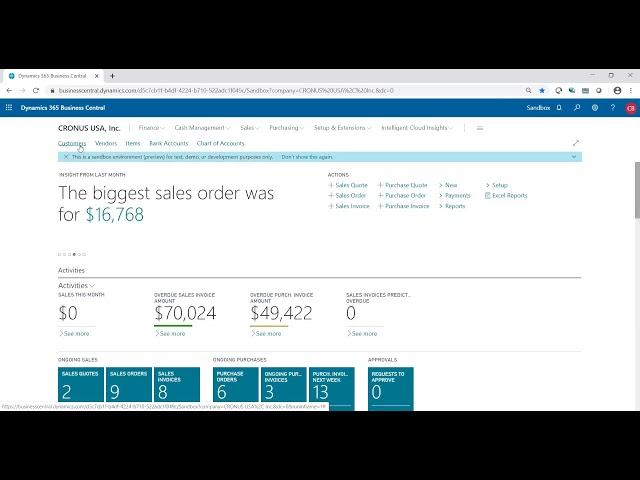Open the hamburger more-menu icon
Viewport: 640px width, 480px height.
(480, 128)
